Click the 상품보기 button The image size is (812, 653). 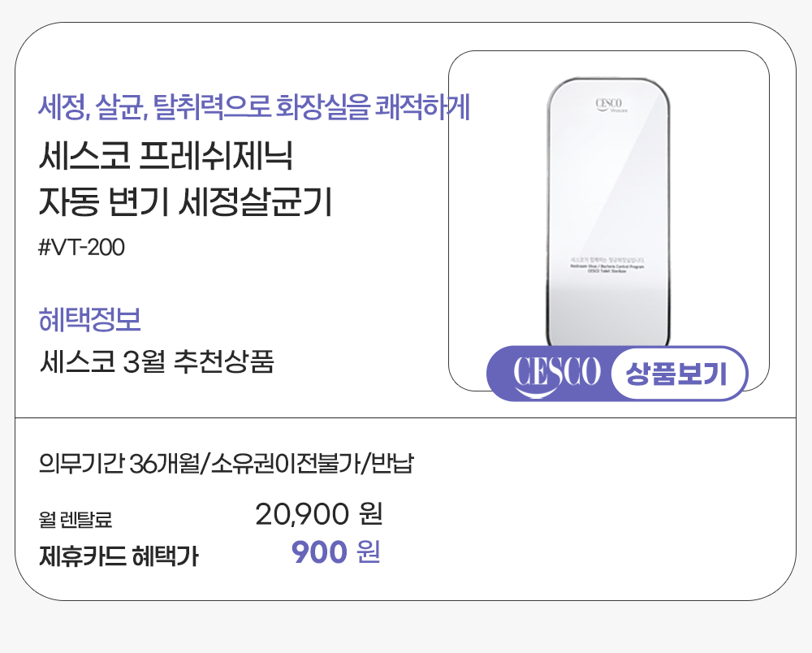point(677,374)
